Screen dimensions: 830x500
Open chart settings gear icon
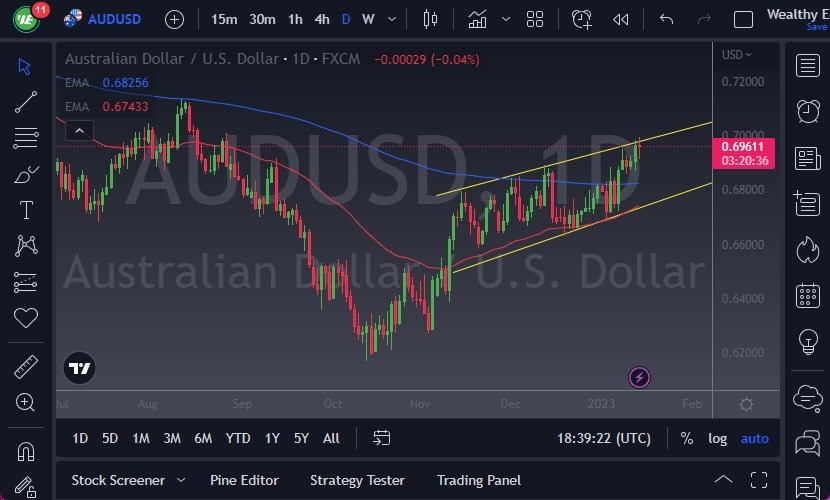[746, 405]
